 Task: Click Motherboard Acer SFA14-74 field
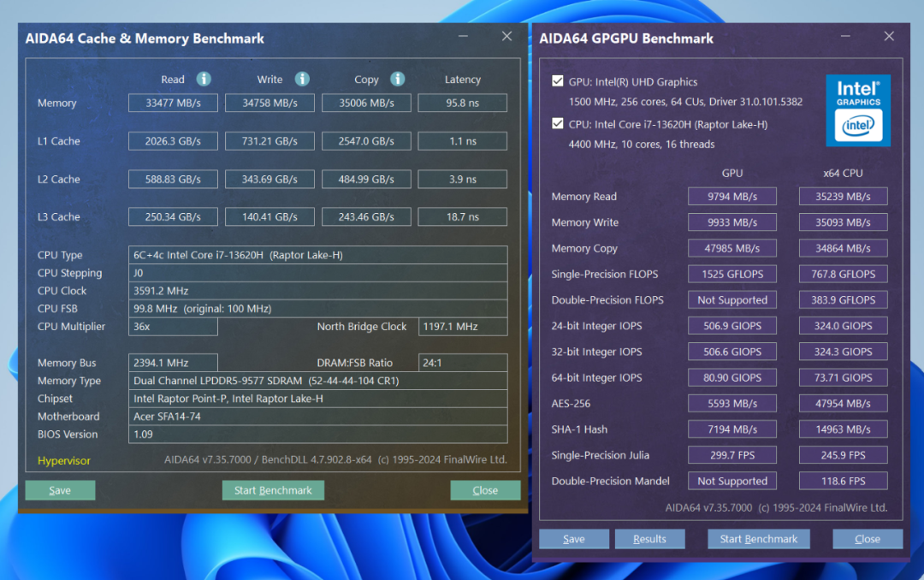tap(318, 416)
